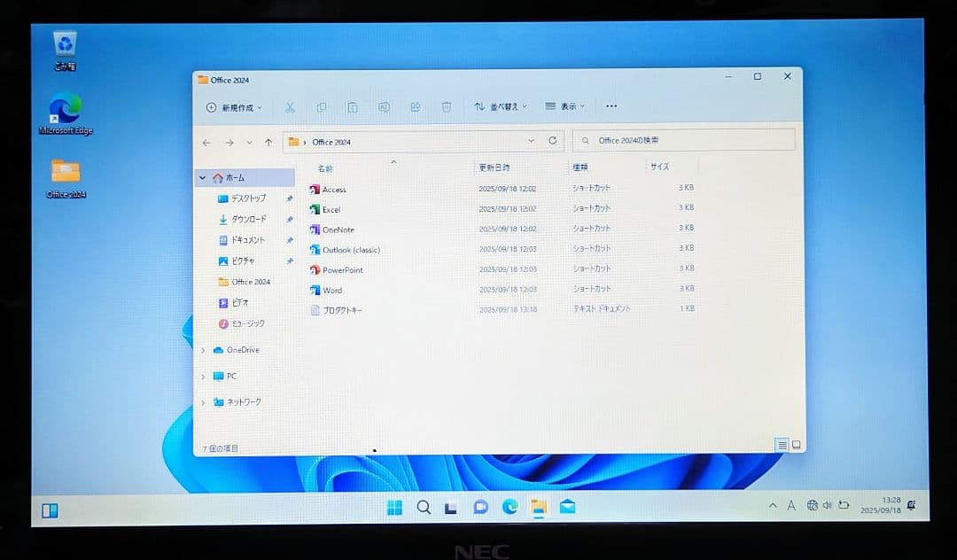
Task: Click Office 2024 in the address bar
Action: tap(331, 142)
